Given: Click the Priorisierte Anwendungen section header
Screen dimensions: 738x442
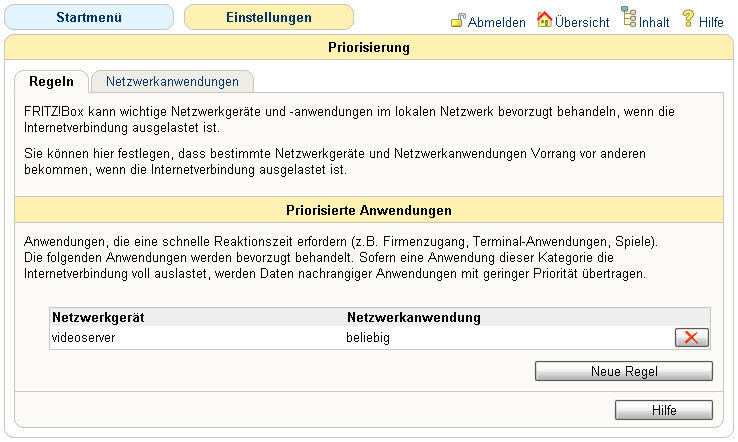Looking at the screenshot, I should (369, 211).
